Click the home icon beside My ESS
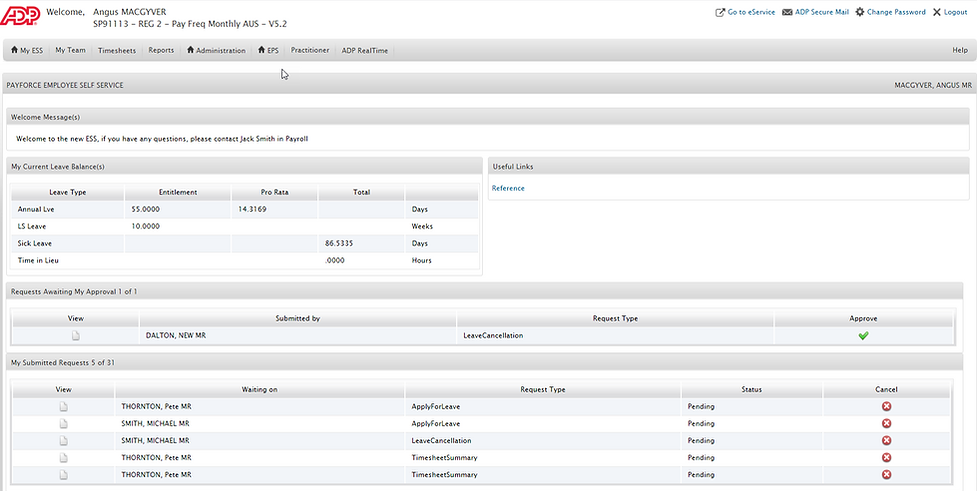977x491 pixels. click(14, 50)
